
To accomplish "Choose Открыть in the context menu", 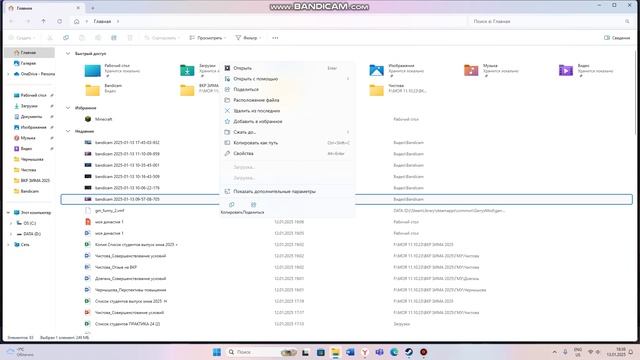I will (287, 68).
